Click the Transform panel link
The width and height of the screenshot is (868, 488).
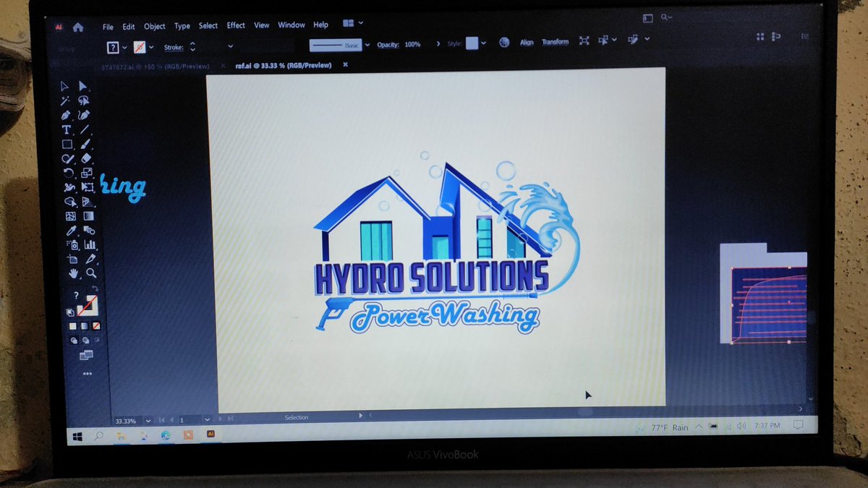click(x=556, y=42)
